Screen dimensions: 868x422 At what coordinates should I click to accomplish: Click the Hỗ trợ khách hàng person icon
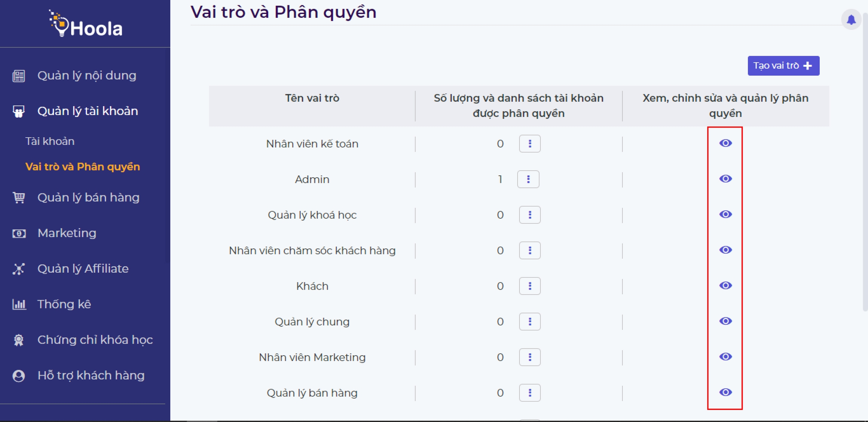click(x=19, y=376)
